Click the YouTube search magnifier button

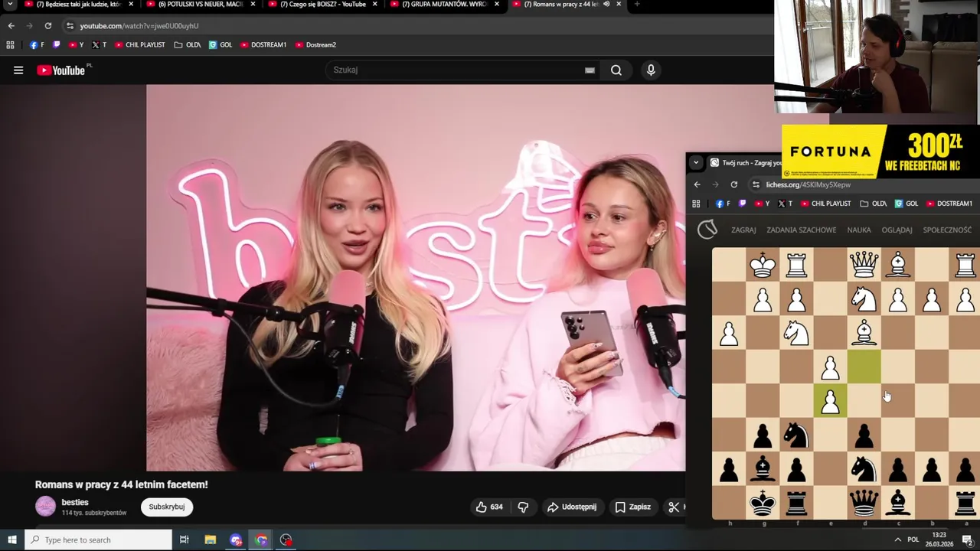(x=616, y=70)
